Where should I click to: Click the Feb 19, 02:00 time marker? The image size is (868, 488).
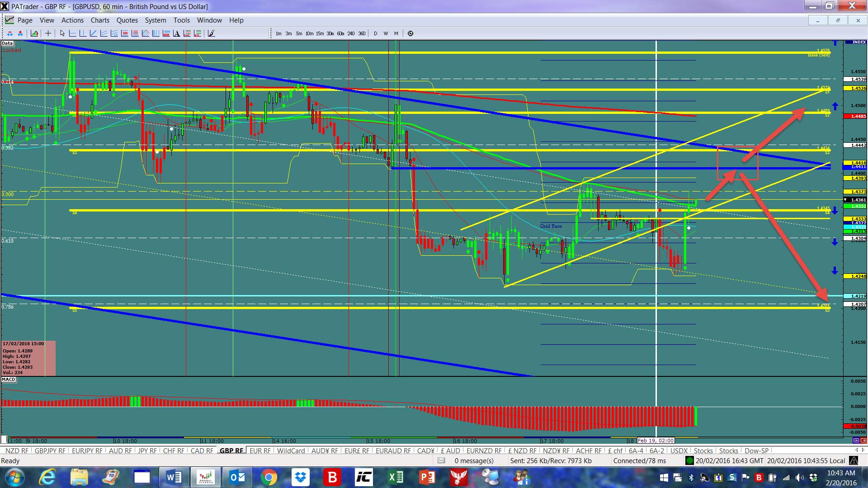click(x=656, y=440)
